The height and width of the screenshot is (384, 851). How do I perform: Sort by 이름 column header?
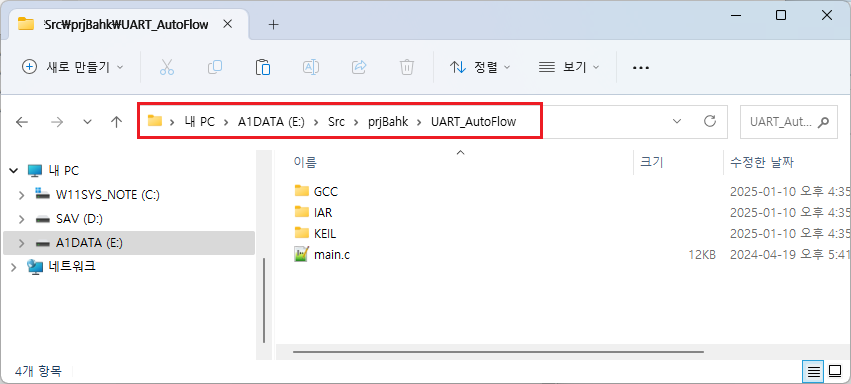tap(305, 162)
